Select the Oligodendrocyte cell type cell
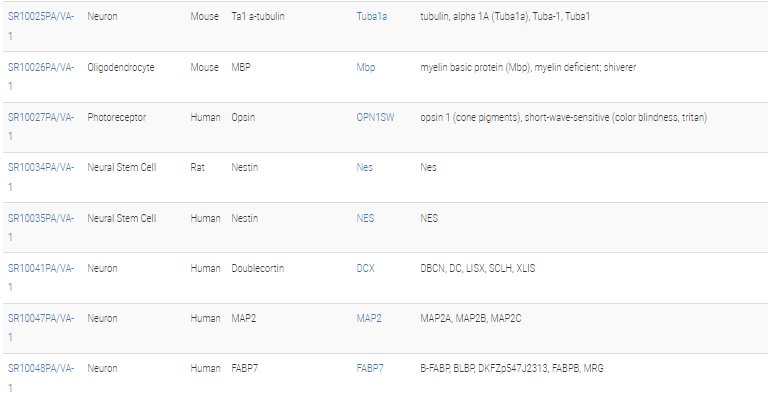The image size is (768, 401). [x=120, y=67]
